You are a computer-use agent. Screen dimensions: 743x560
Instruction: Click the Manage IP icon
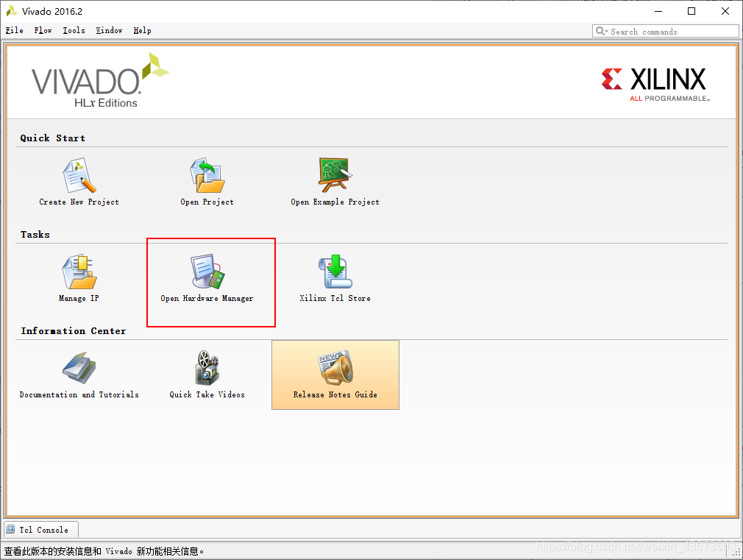pyautogui.click(x=79, y=272)
